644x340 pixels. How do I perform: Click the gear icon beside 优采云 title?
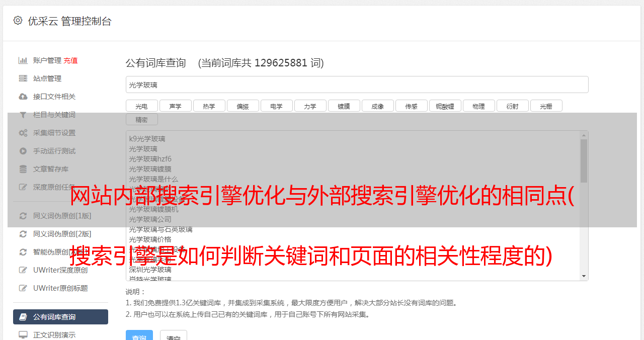(x=18, y=21)
